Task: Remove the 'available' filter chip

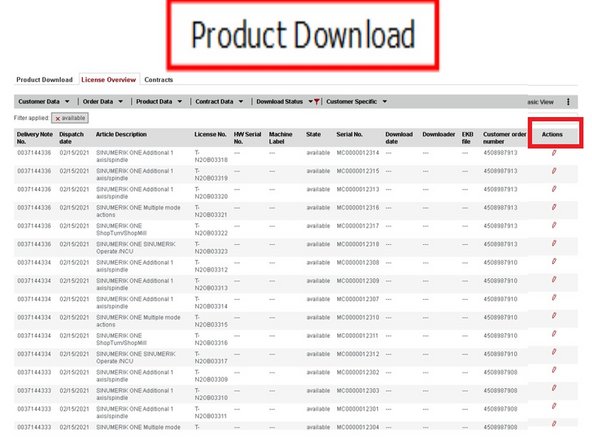Action: [x=58, y=119]
